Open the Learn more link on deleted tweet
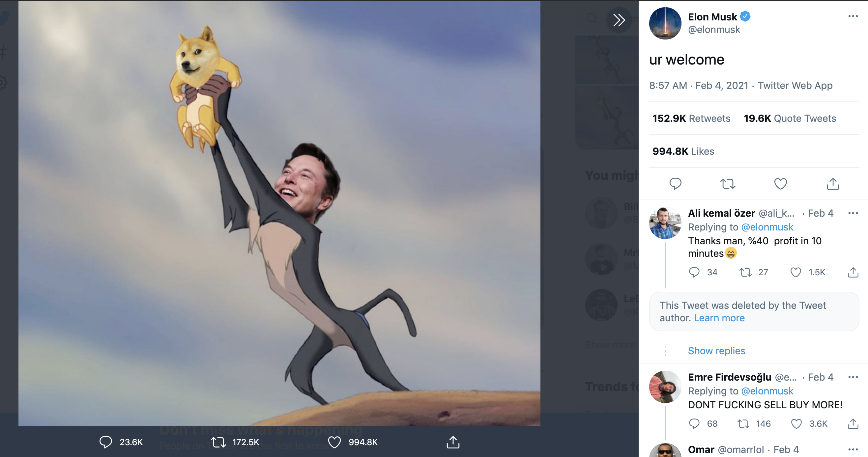The image size is (868, 457). pyautogui.click(x=719, y=318)
